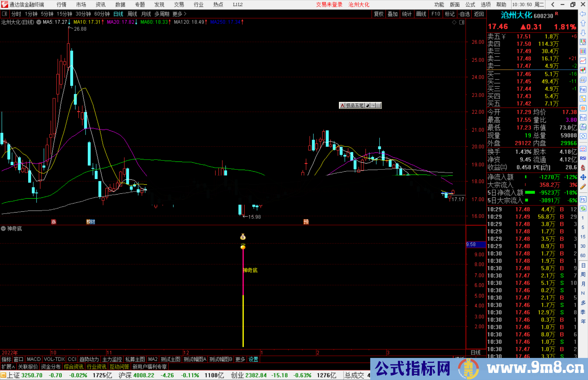
Task: Switch to 5-minute period in sidebar
Action: click(x=583, y=227)
